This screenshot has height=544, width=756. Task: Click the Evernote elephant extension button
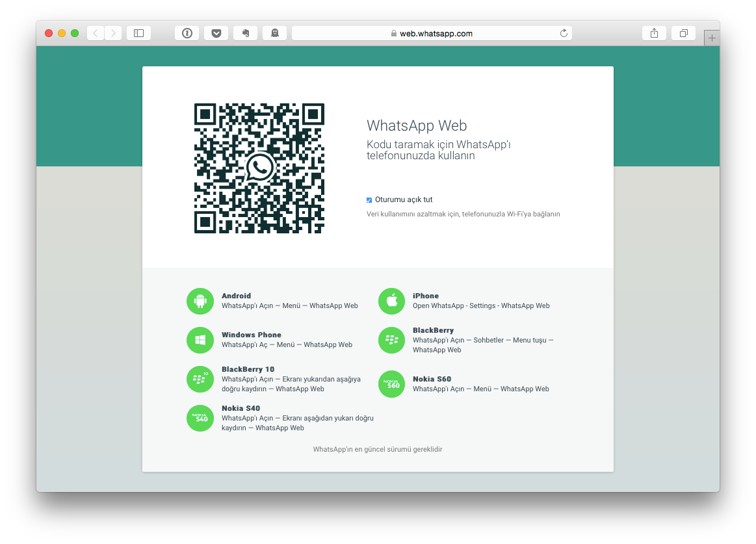(246, 33)
